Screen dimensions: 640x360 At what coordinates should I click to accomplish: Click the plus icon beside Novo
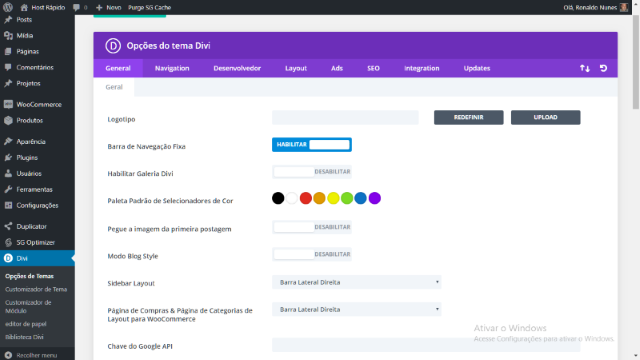click(99, 7)
